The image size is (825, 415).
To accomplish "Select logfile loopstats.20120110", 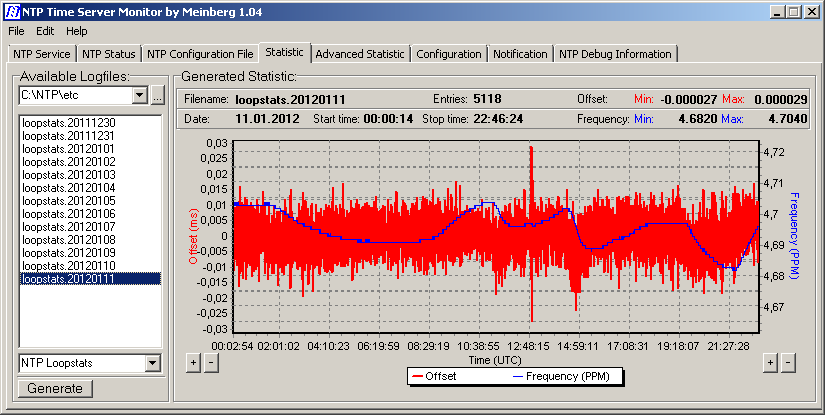I will pyautogui.click(x=90, y=266).
